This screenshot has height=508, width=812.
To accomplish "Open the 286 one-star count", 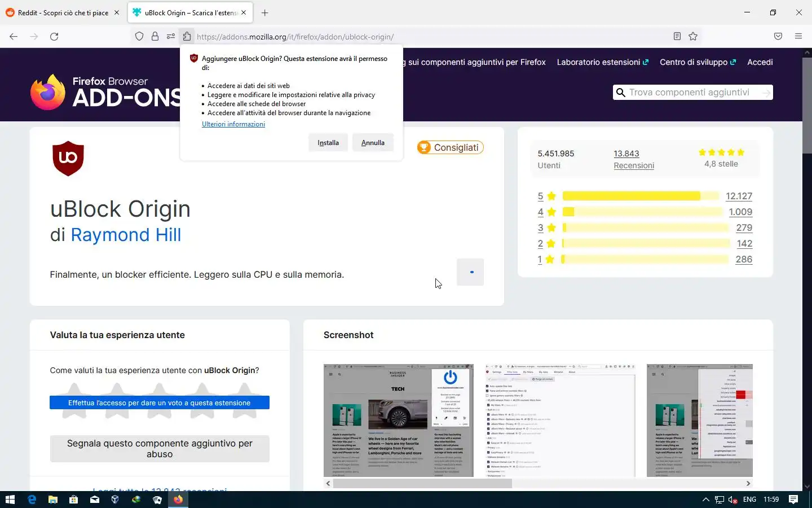I will [744, 259].
